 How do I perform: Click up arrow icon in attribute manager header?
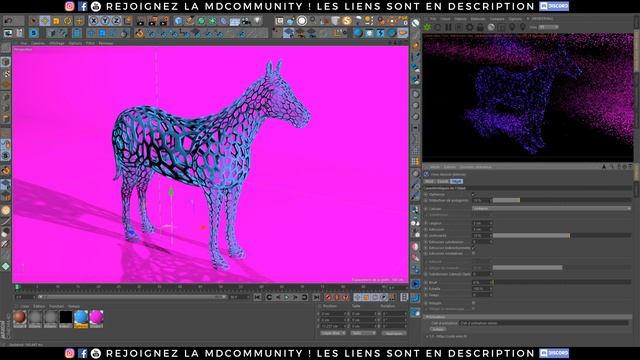tap(604, 167)
